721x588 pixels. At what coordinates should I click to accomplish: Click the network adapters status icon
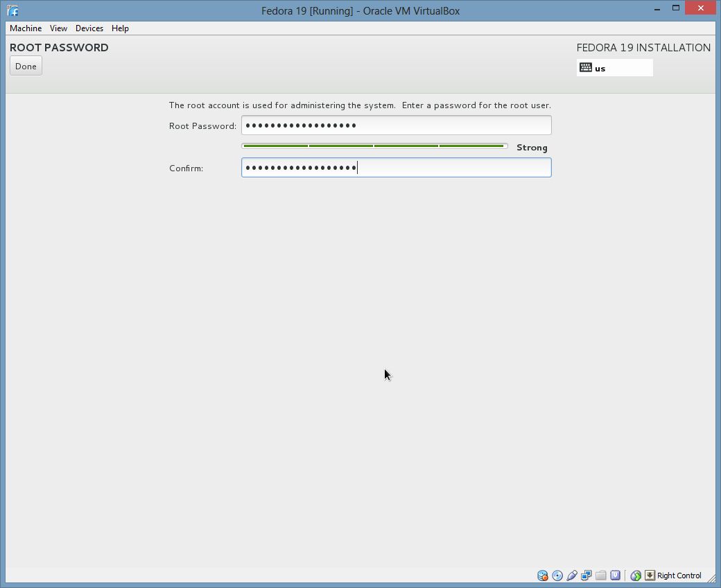click(587, 576)
